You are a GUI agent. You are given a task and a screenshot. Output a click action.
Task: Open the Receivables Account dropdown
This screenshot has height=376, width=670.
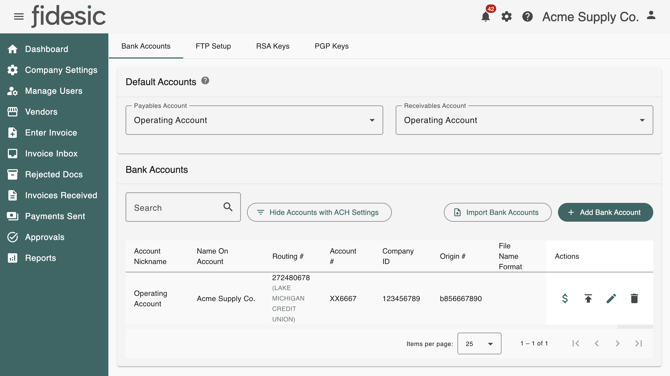point(524,120)
